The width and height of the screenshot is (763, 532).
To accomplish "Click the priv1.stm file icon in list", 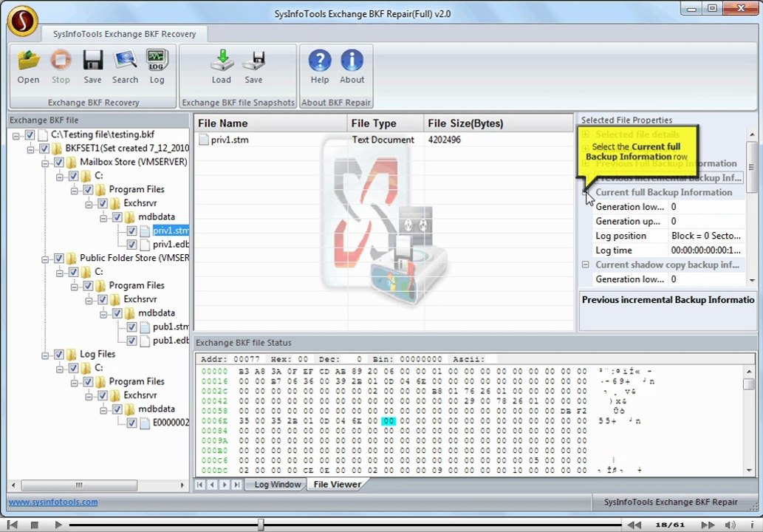I will point(204,140).
